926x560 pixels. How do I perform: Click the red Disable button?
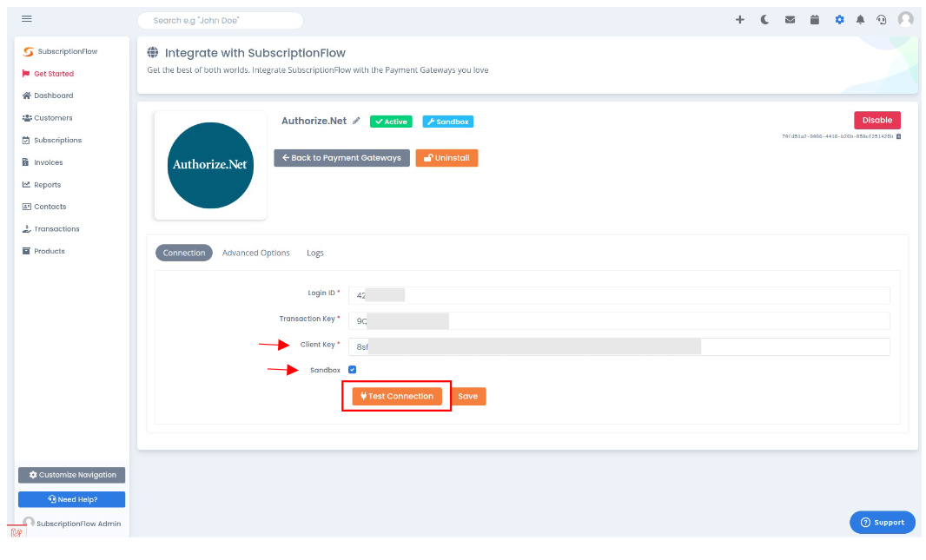[x=877, y=121]
